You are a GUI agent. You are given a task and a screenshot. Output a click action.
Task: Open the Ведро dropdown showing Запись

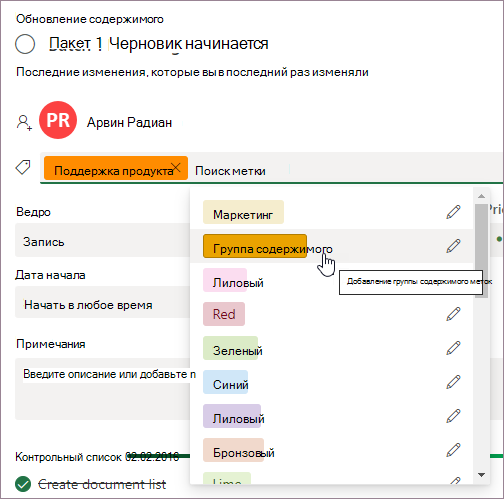[103, 240]
